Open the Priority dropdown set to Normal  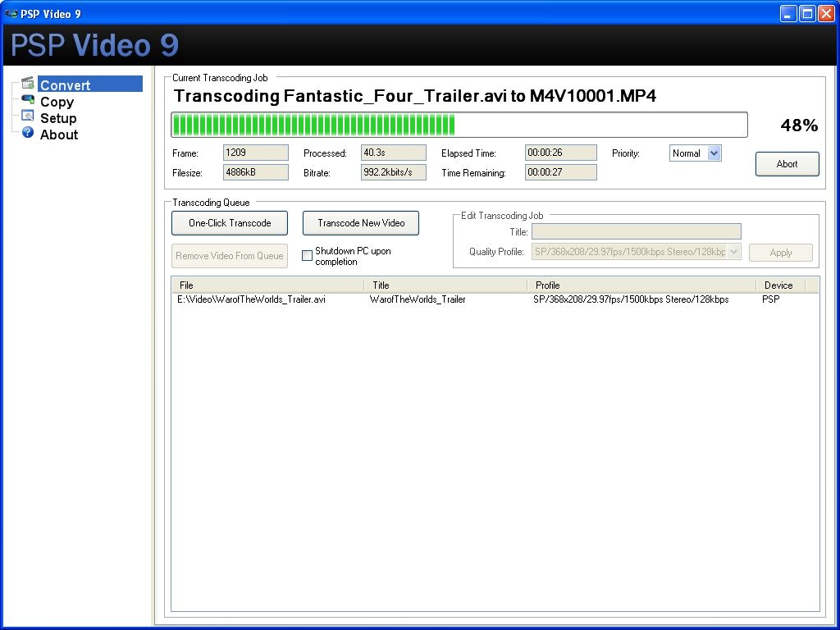pos(713,153)
